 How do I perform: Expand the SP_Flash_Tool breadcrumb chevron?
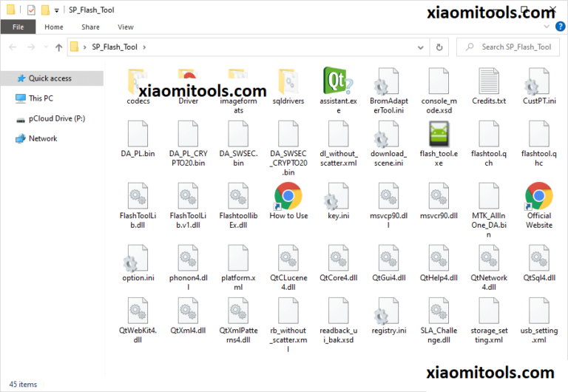(146, 47)
